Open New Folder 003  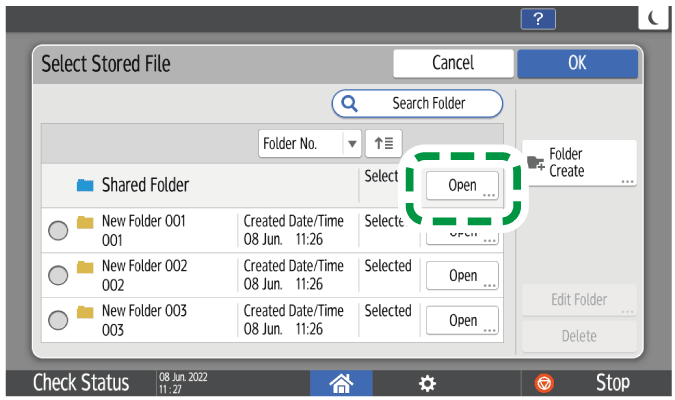[462, 321]
